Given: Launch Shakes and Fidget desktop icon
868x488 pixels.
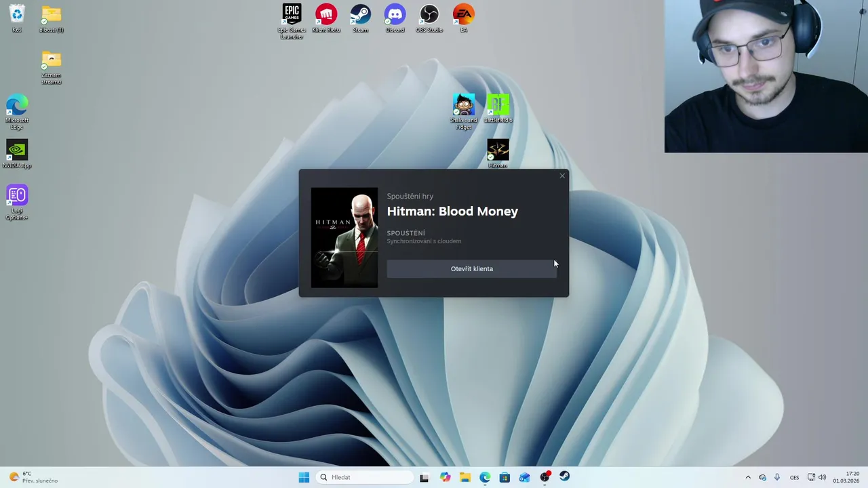Looking at the screenshot, I should [464, 111].
